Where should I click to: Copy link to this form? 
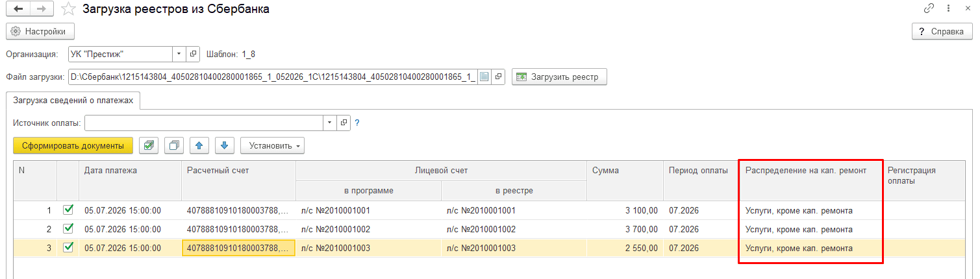pyautogui.click(x=929, y=9)
